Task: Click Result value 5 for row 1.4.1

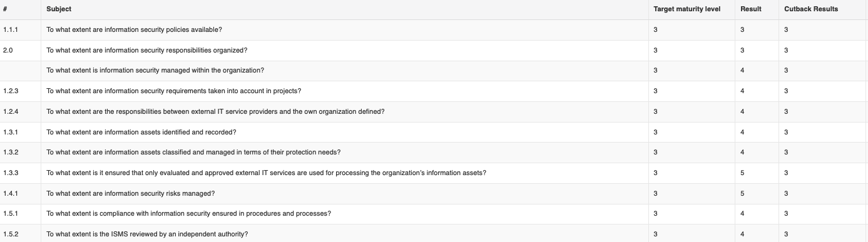Action: coord(742,193)
